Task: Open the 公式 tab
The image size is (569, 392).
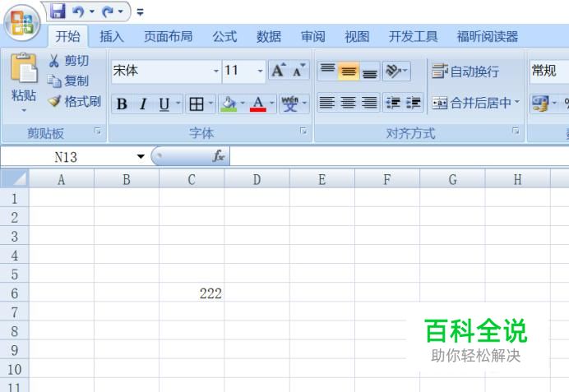Action: (224, 36)
